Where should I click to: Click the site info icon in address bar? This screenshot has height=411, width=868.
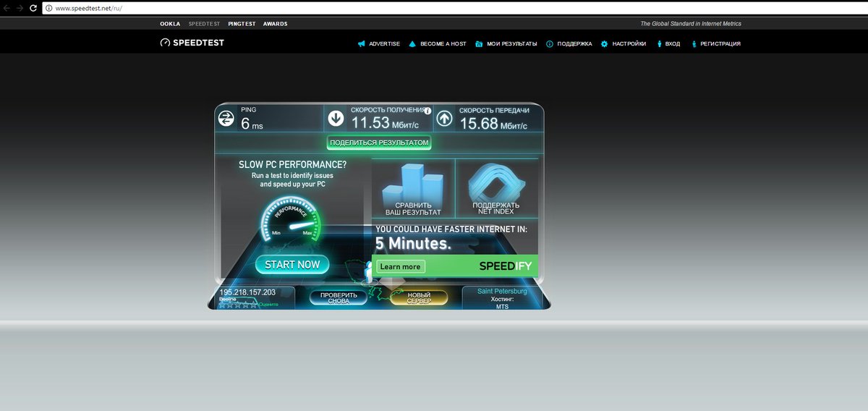(x=48, y=8)
